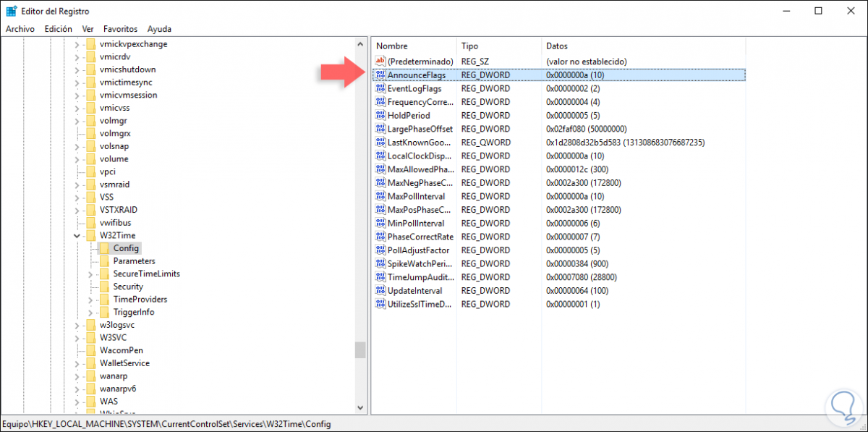868x432 pixels.
Task: Click the Parameters folder icon
Action: point(104,261)
